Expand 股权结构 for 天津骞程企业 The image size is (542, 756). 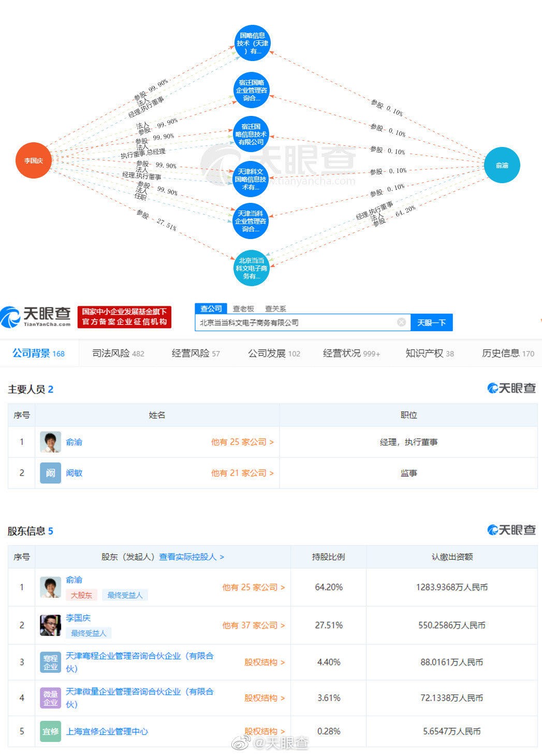(265, 662)
